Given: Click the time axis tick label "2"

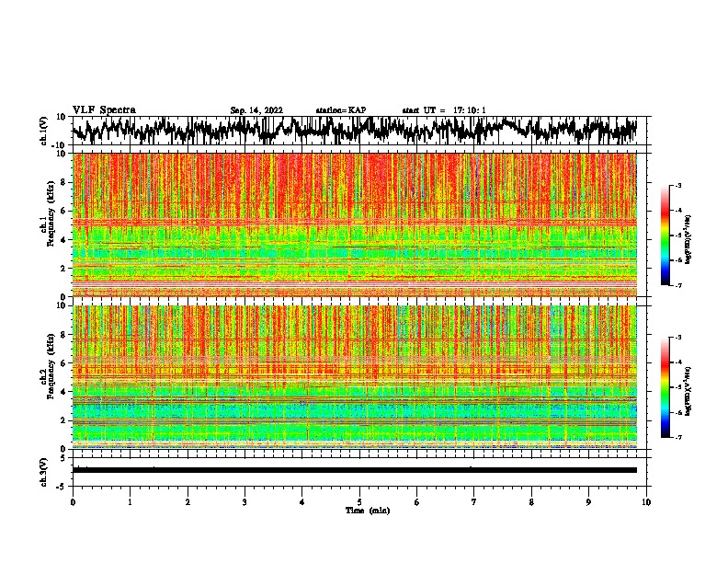Looking at the screenshot, I should (188, 502).
